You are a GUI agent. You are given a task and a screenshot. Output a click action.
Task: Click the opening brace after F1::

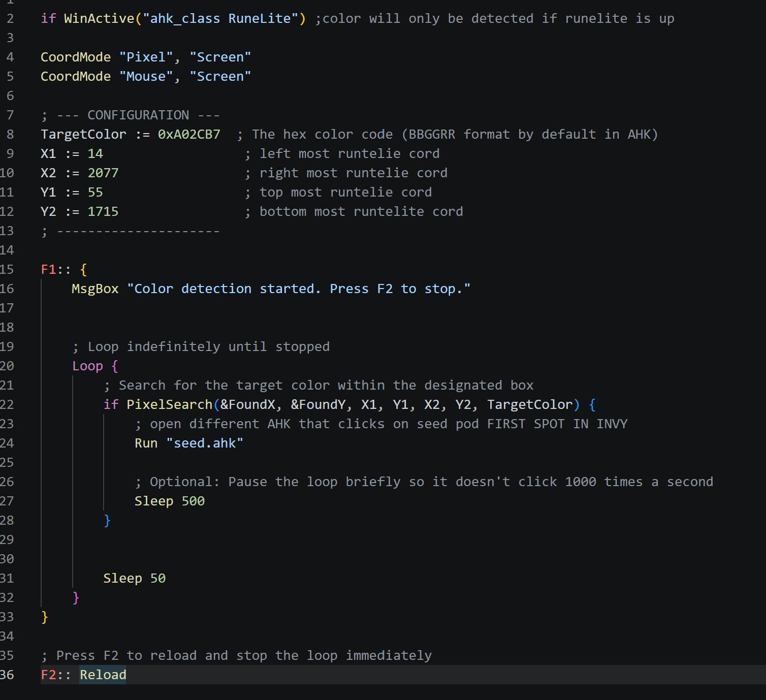(84, 269)
